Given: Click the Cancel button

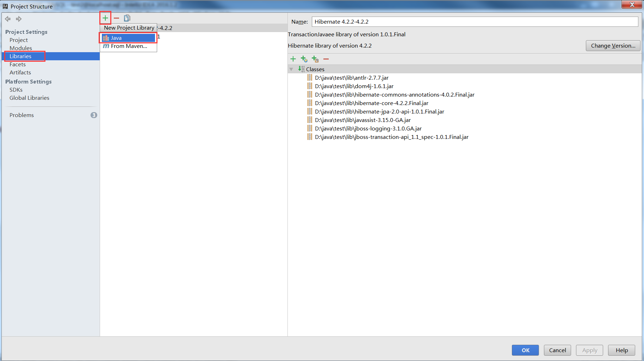Looking at the screenshot, I should pos(557,350).
